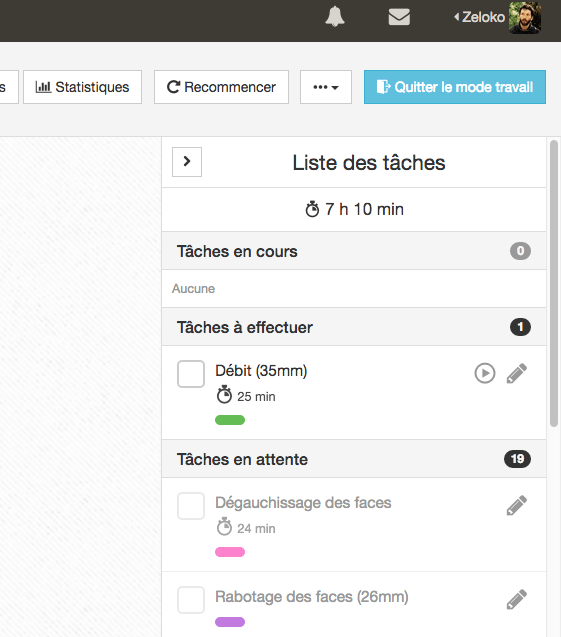Edit the Dégauchissage des faces task
The height and width of the screenshot is (637, 561).
click(517, 505)
